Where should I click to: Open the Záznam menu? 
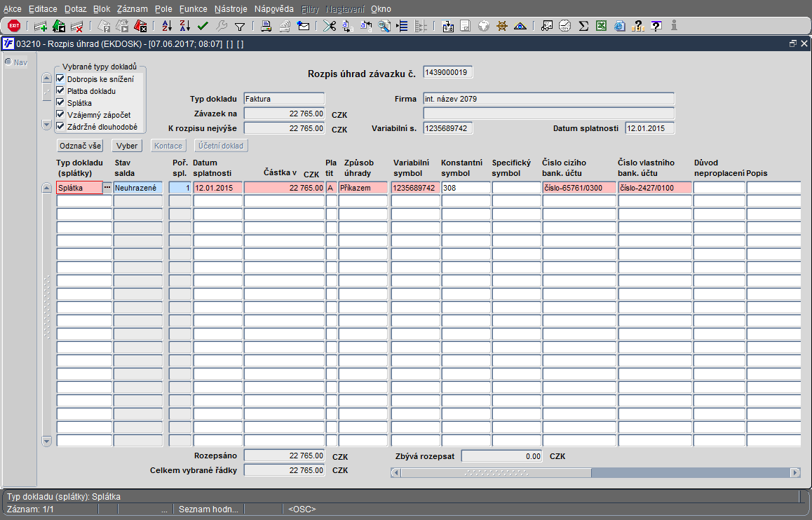coord(132,9)
